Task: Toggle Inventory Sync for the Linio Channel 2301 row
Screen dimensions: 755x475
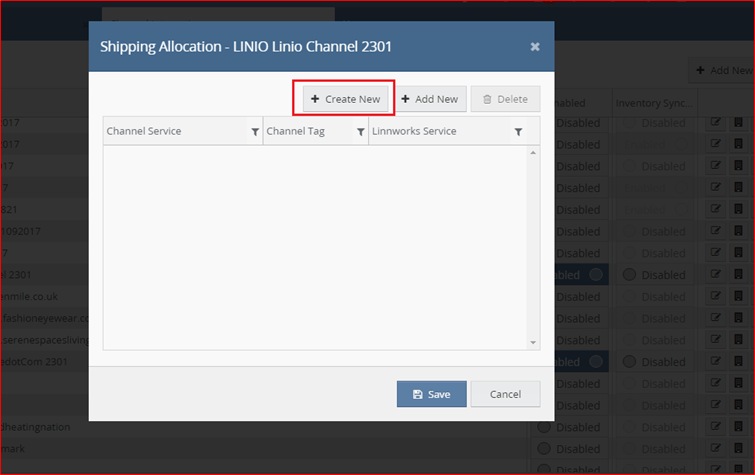Action: tap(653, 275)
